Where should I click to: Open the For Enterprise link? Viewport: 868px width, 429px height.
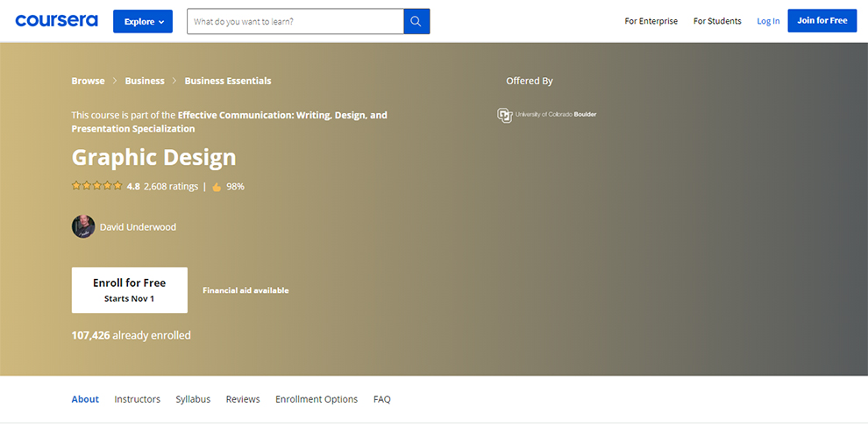(x=651, y=21)
